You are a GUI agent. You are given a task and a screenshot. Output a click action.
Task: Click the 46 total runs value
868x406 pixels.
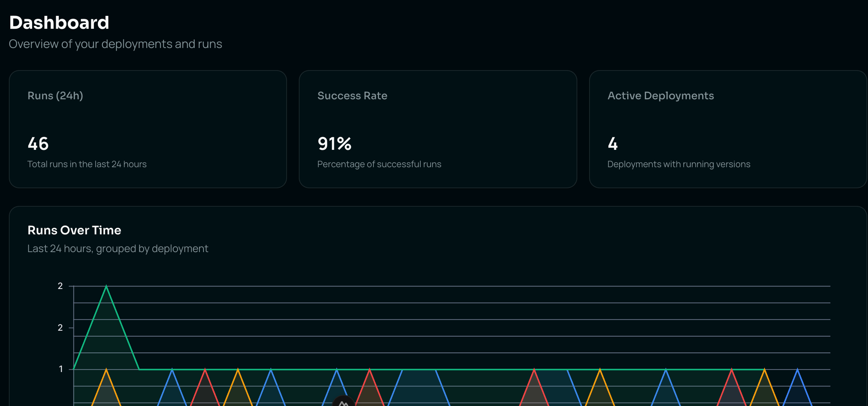click(38, 144)
